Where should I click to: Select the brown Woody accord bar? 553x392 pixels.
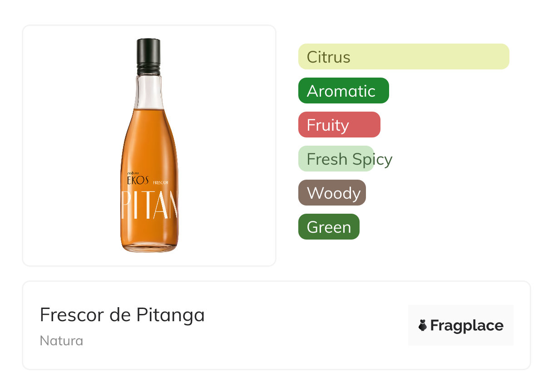332,193
